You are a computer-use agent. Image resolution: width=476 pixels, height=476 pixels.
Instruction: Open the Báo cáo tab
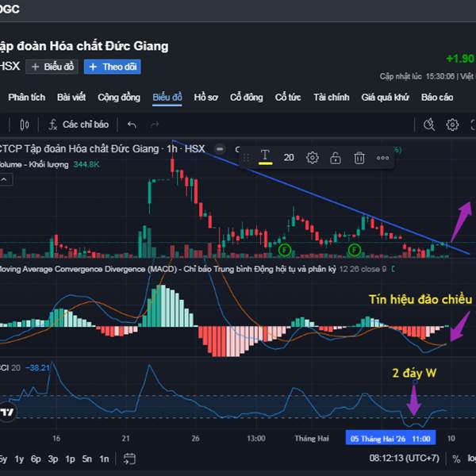pyautogui.click(x=437, y=97)
